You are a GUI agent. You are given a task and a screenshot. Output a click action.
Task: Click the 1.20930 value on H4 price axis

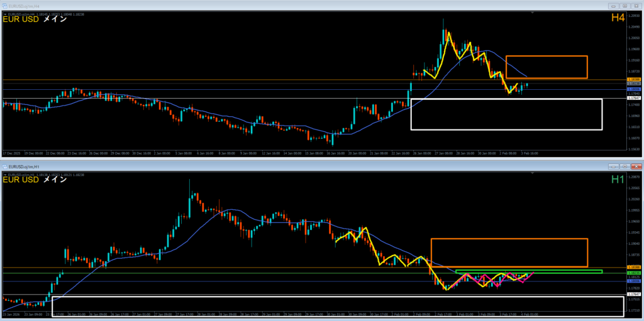634,15
